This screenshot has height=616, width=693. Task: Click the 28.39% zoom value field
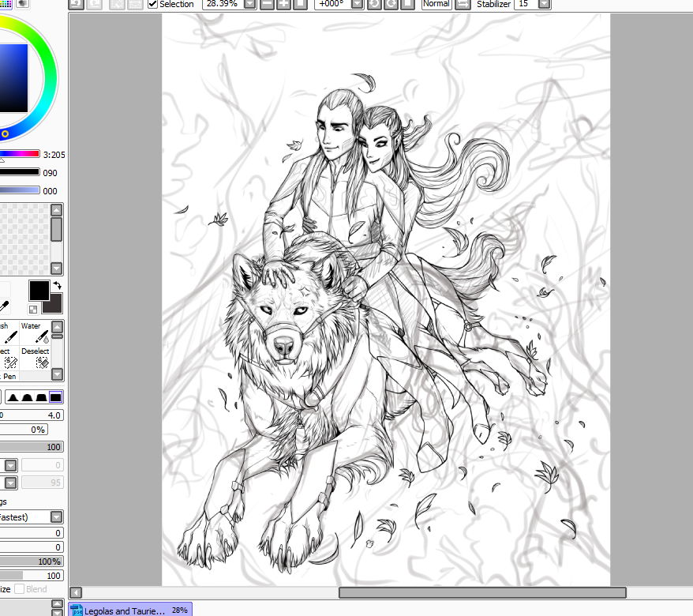(223, 4)
